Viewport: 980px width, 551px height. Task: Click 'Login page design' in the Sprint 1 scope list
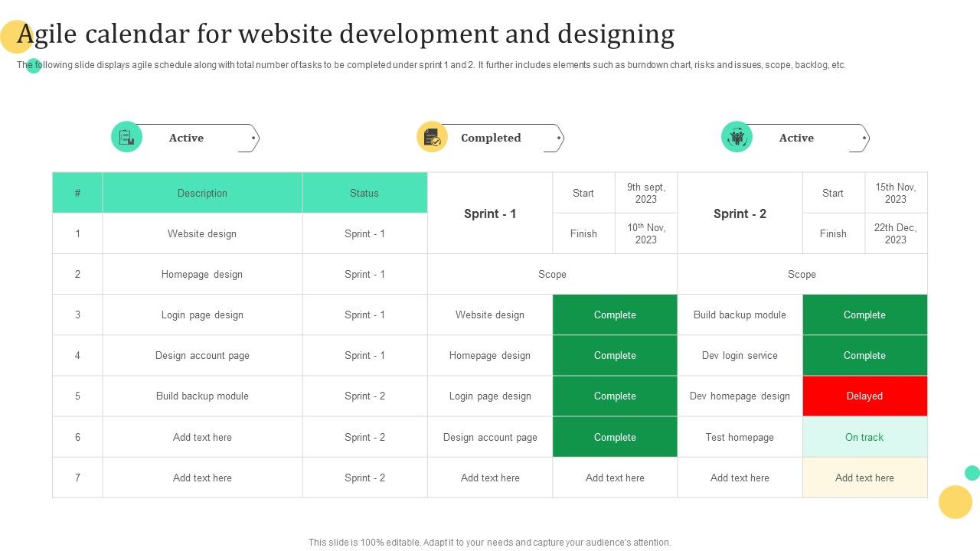point(490,396)
